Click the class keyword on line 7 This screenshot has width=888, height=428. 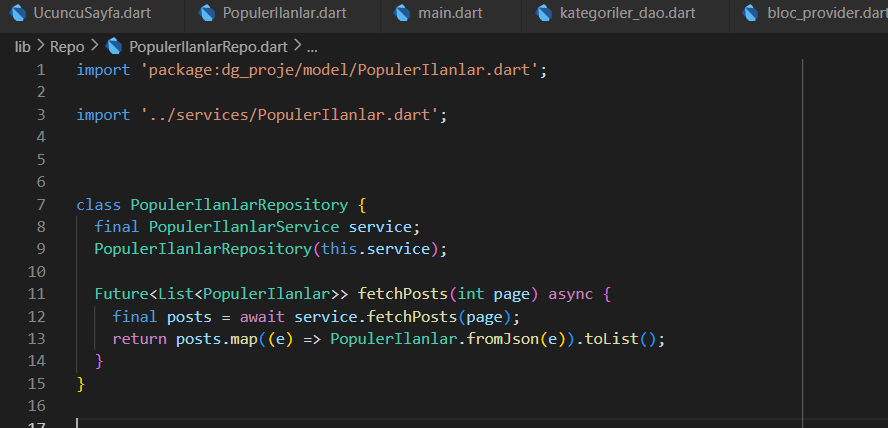[99, 204]
